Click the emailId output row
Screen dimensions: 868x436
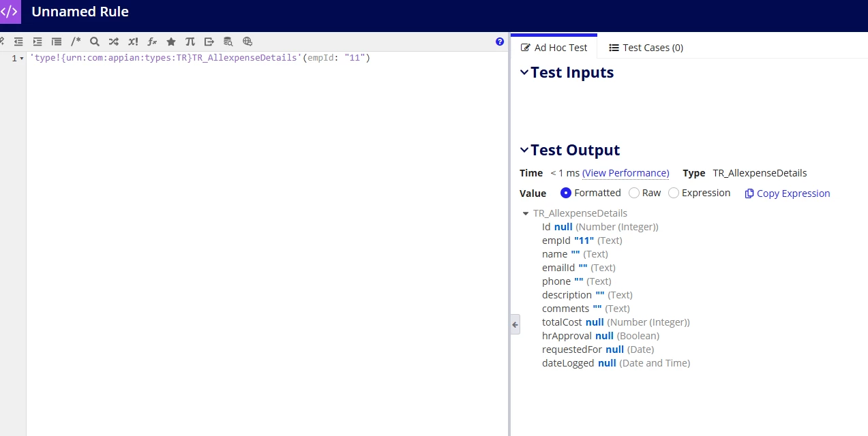tap(579, 268)
